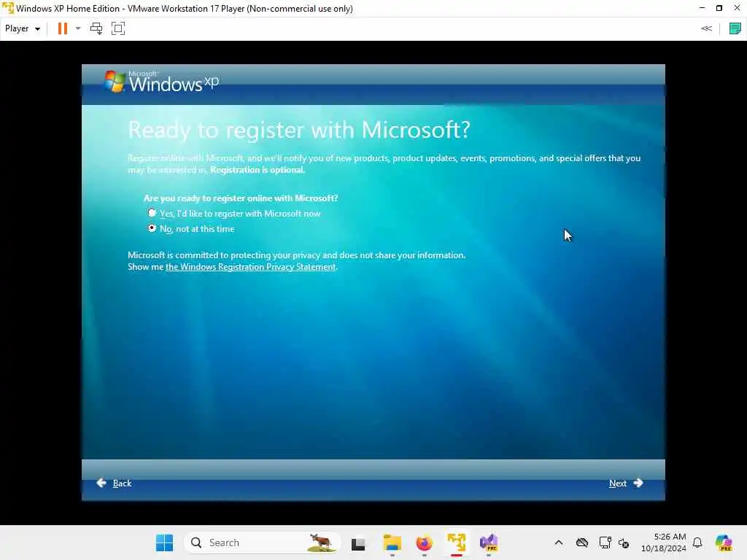Open Task View from the taskbar
The height and width of the screenshot is (560, 747).
pyautogui.click(x=358, y=543)
